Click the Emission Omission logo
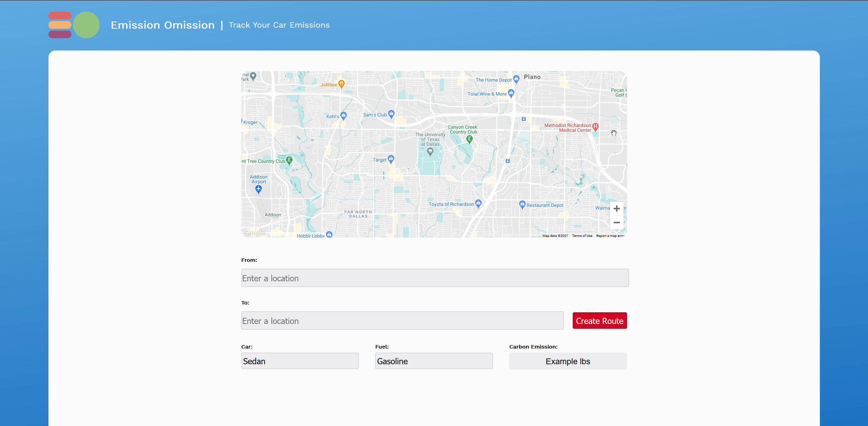This screenshot has width=868, height=426. (x=74, y=25)
